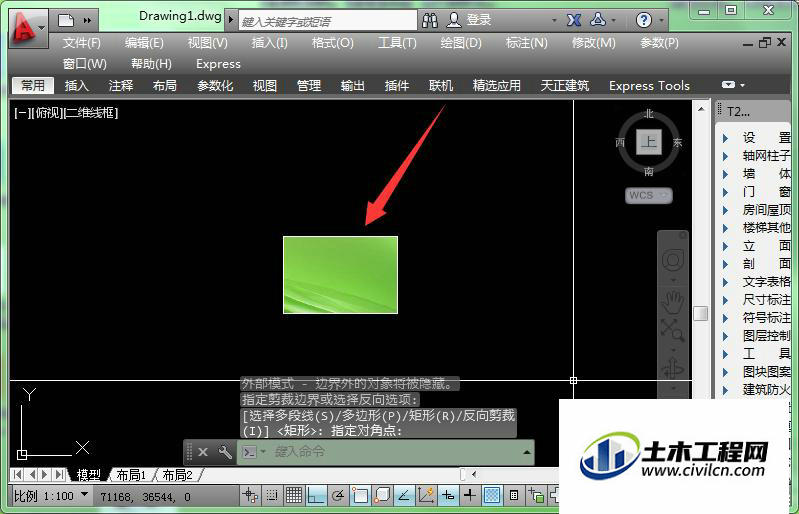This screenshot has width=799, height=514.
Task: Toggle Object Snap Tracking in status bar
Action: [404, 495]
